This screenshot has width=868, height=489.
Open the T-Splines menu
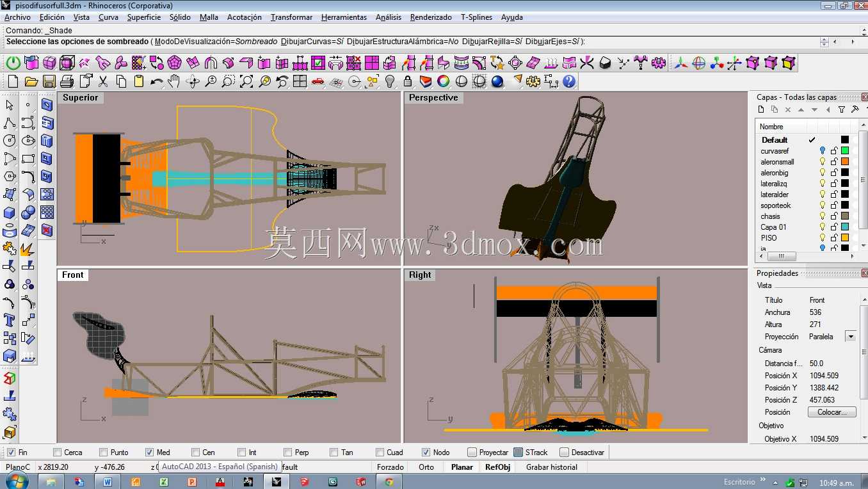click(x=476, y=17)
